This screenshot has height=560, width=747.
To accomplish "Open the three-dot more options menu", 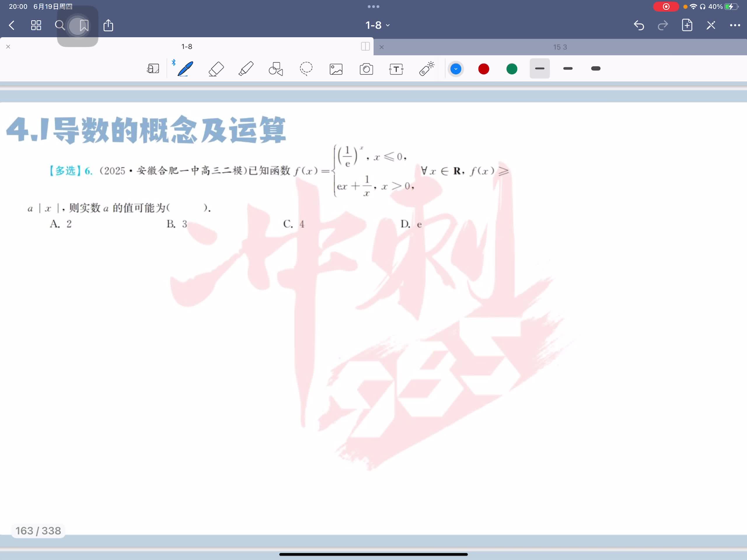I will pos(734,25).
